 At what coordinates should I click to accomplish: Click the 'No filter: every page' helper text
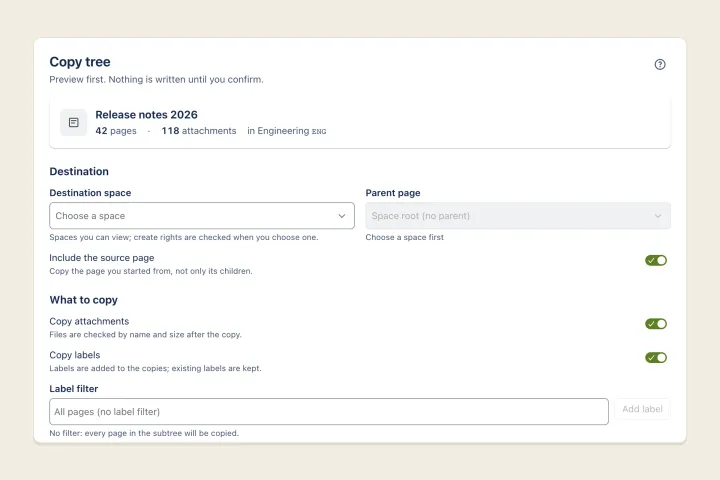pyautogui.click(x=144, y=433)
